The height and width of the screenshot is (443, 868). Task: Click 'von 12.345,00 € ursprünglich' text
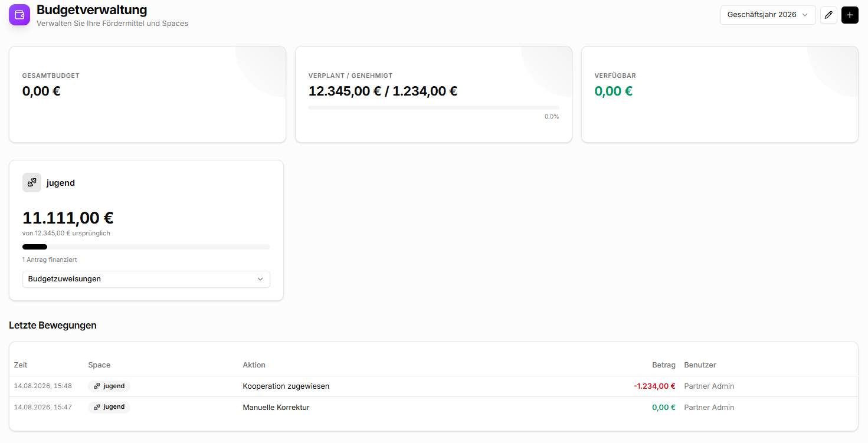pyautogui.click(x=66, y=233)
